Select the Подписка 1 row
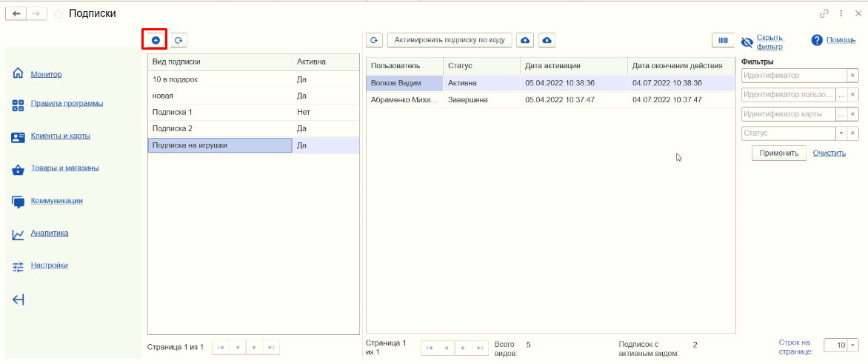868x364 pixels. pos(253,113)
